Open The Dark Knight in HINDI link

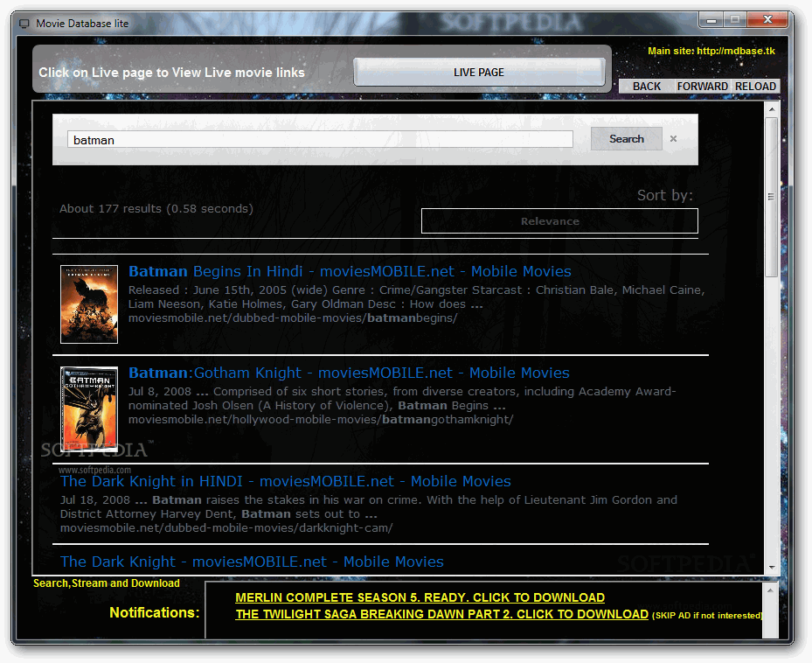pyautogui.click(x=285, y=481)
